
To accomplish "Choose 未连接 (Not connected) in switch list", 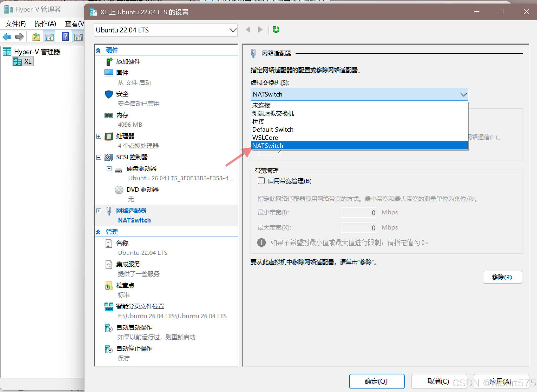I will pyautogui.click(x=359, y=105).
